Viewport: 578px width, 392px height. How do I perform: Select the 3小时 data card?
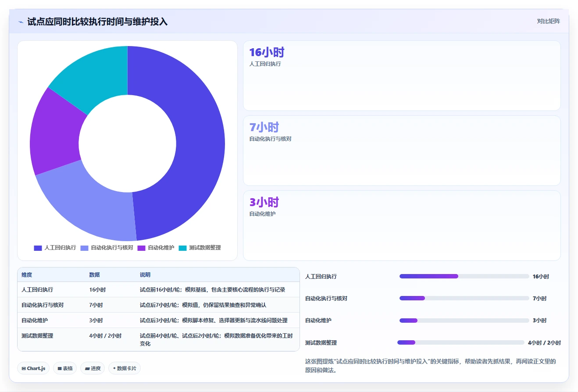(x=402, y=225)
